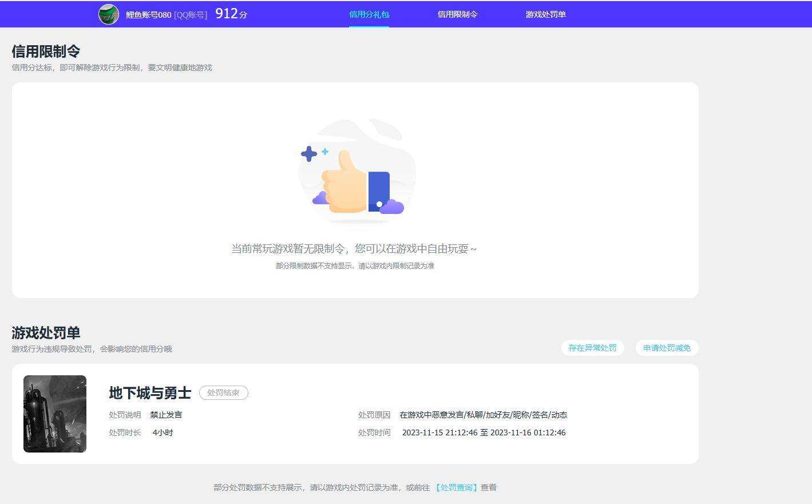This screenshot has width=812, height=504.
Task: Click the 4小时 penalty duration
Action: tap(163, 432)
